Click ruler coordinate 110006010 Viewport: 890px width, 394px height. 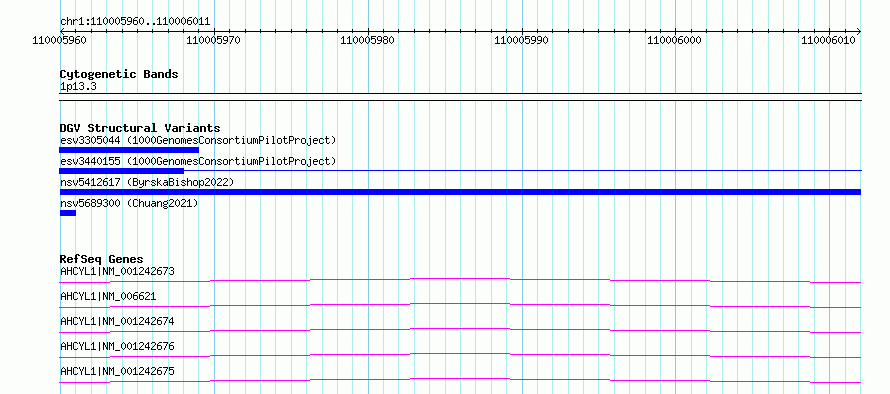(x=828, y=40)
